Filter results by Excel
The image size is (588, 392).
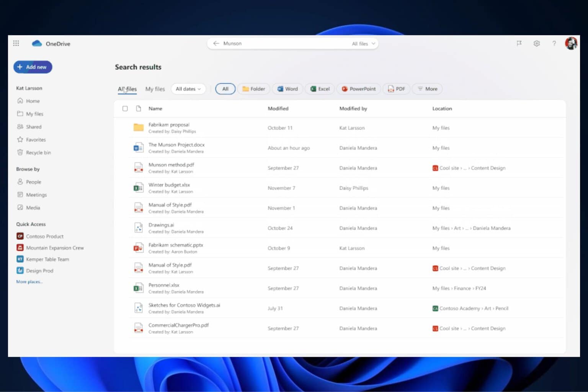320,89
